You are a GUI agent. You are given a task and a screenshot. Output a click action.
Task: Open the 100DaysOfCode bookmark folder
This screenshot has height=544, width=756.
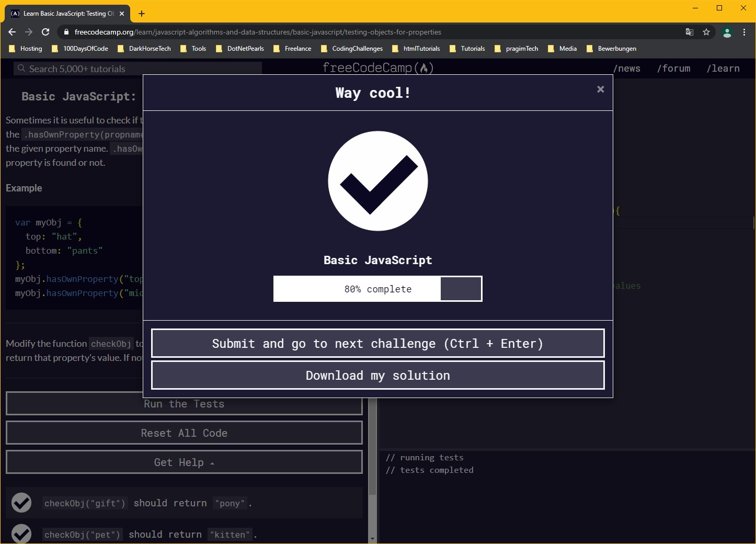[81, 49]
